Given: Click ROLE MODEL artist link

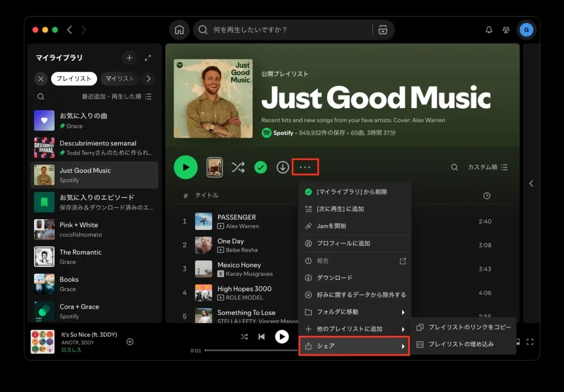Looking at the screenshot, I should coord(245,297).
